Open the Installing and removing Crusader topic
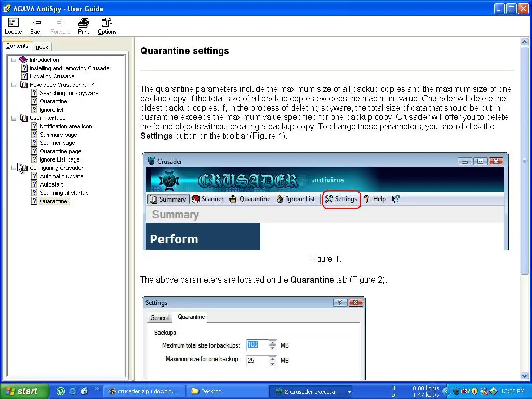This screenshot has height=399, width=532. 70,68
